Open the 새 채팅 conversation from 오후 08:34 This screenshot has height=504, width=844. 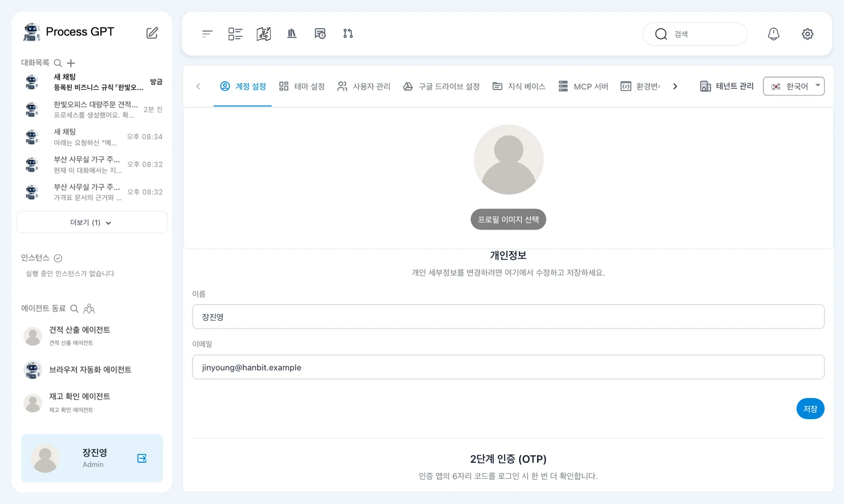point(92,137)
